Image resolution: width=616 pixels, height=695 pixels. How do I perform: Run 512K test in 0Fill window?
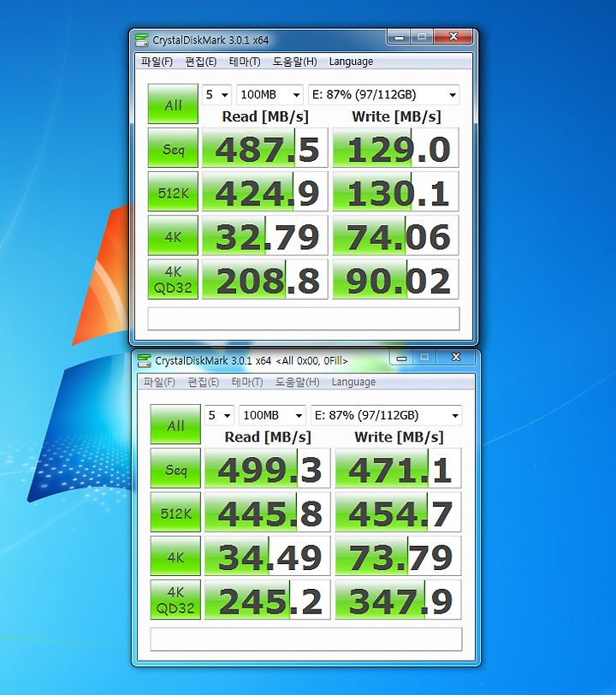[x=175, y=512]
